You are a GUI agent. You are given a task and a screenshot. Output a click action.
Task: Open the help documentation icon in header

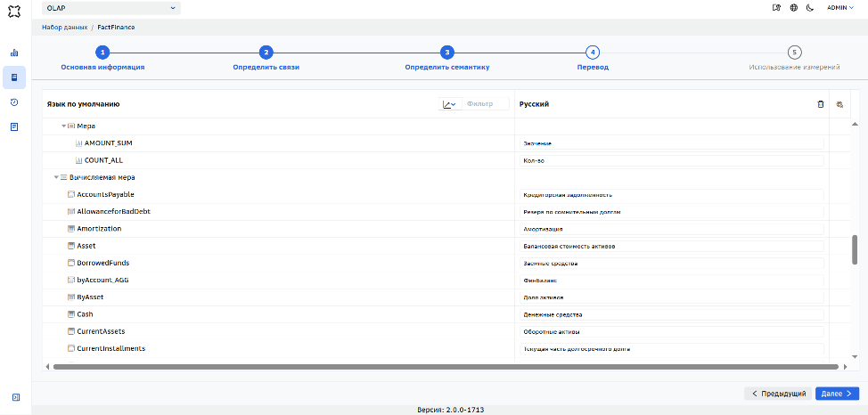point(777,8)
